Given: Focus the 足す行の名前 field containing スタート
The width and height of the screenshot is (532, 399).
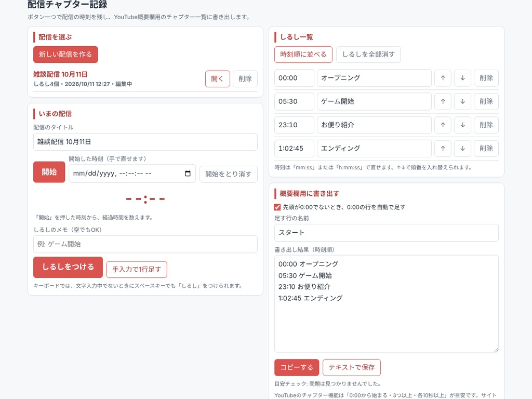Looking at the screenshot, I should [x=387, y=233].
